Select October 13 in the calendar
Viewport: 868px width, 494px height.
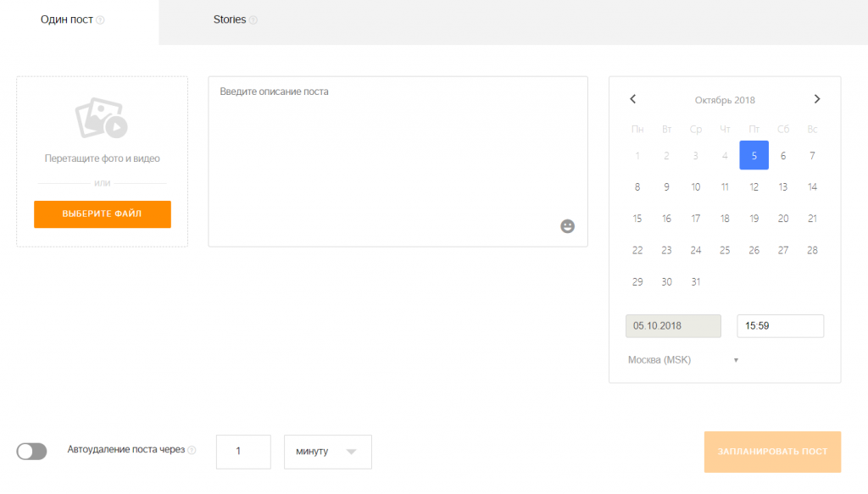783,187
